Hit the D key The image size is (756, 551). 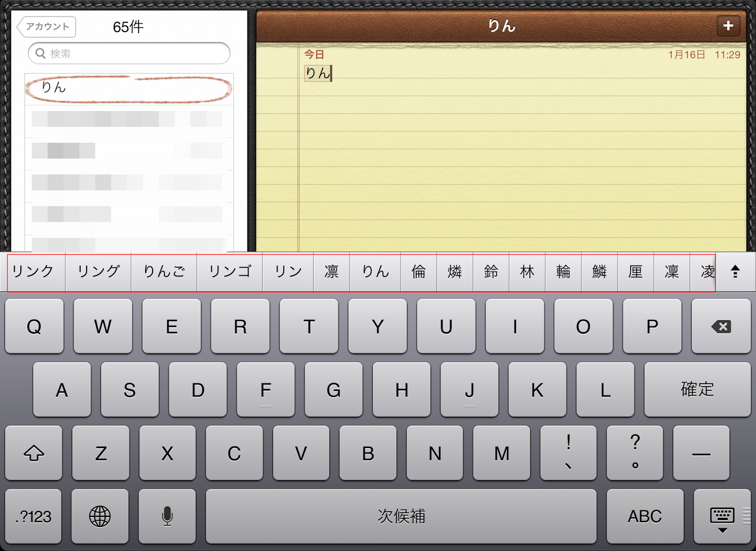click(x=198, y=390)
